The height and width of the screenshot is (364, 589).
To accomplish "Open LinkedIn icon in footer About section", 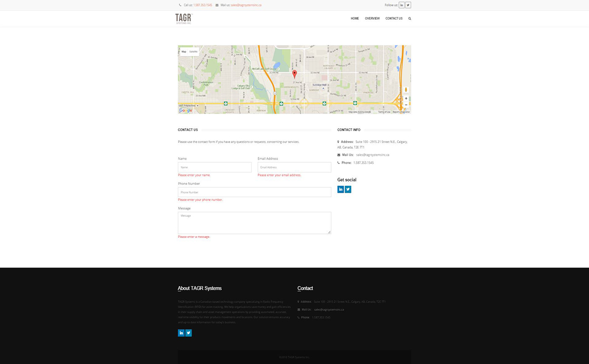I will [x=181, y=333].
